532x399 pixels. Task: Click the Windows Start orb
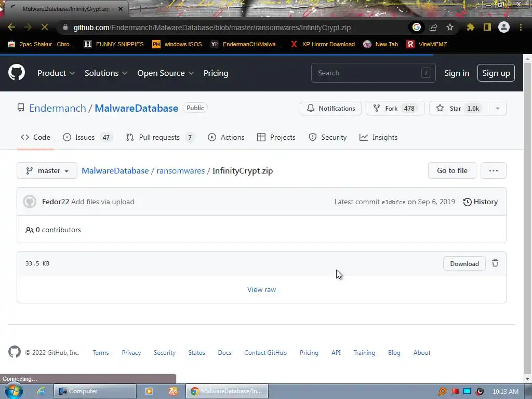[14, 391]
